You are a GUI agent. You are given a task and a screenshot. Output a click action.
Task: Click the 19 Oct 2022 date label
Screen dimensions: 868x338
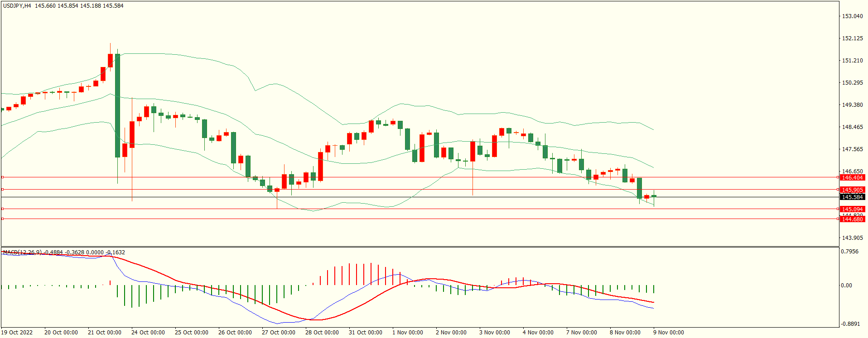17,333
